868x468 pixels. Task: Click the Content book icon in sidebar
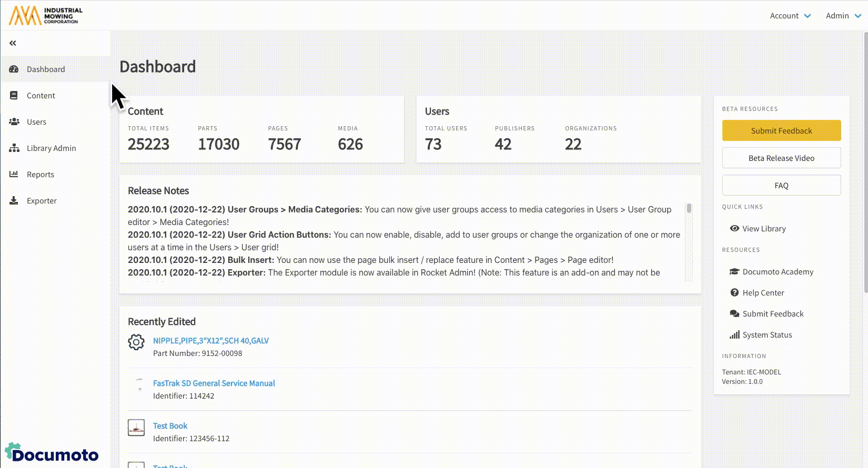pos(14,96)
